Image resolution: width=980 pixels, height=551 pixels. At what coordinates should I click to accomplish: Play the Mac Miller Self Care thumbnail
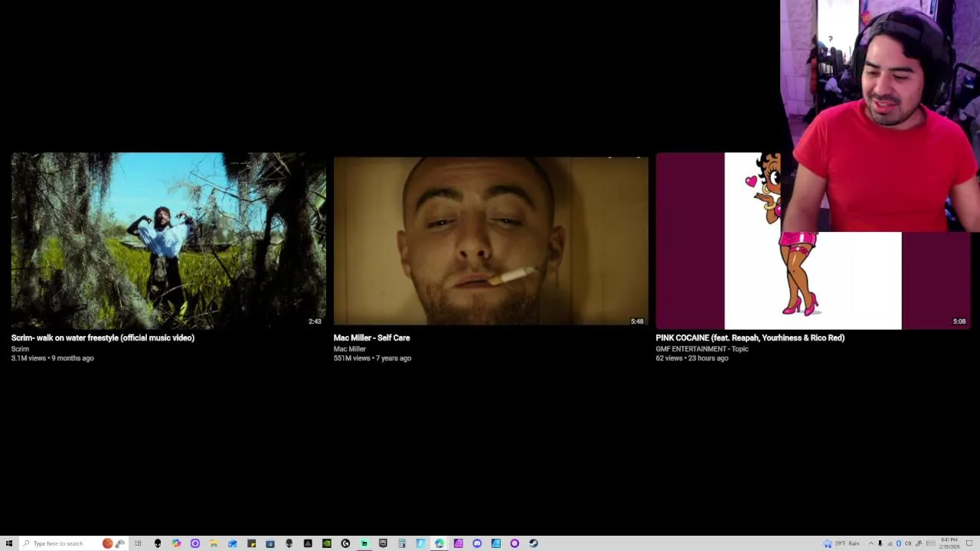coord(491,241)
